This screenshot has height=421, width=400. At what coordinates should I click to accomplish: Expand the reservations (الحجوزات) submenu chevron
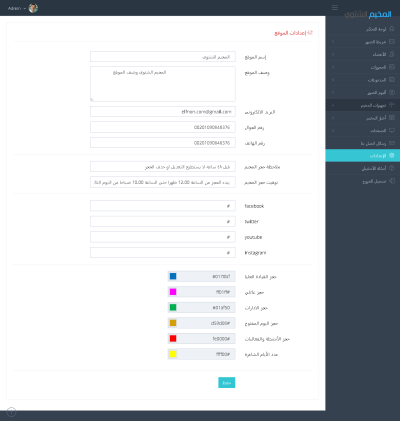click(333, 67)
